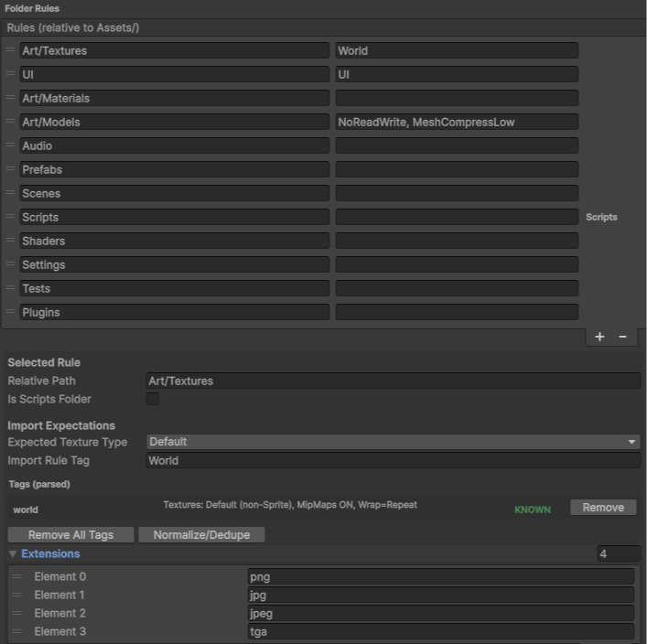Select the Art/Models path field
This screenshot has width=647, height=644.
tap(175, 122)
